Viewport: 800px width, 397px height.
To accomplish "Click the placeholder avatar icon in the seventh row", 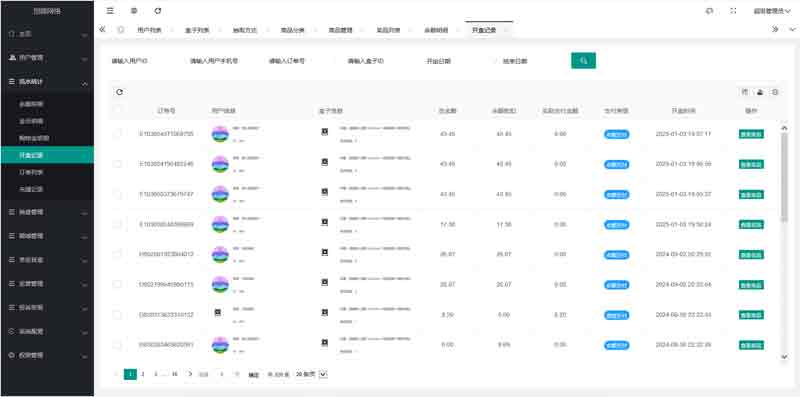I will pyautogui.click(x=218, y=312).
